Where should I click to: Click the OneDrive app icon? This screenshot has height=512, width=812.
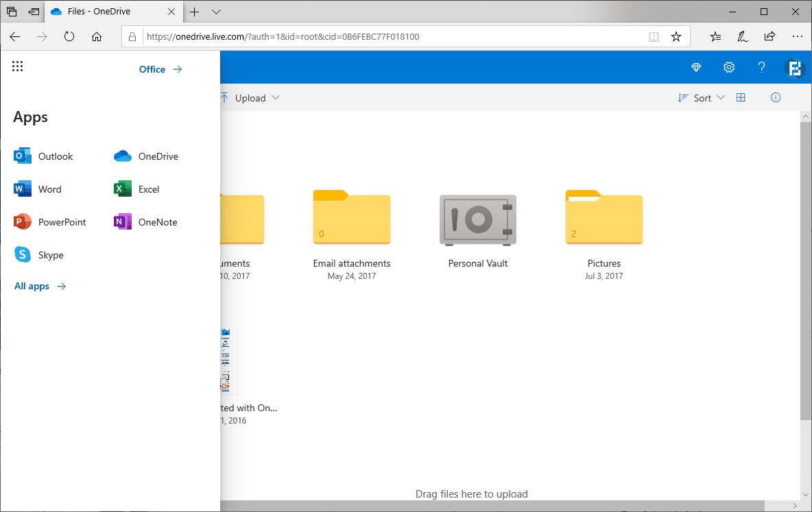123,156
